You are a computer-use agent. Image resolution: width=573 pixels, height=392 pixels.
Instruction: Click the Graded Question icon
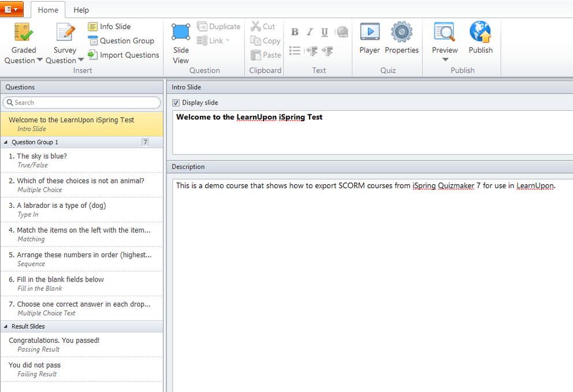click(x=23, y=32)
